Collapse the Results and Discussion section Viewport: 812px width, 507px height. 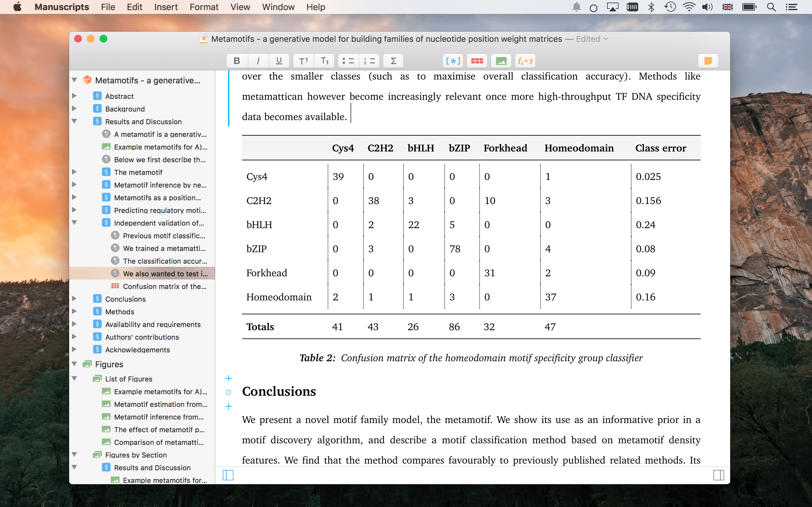pyautogui.click(x=75, y=121)
